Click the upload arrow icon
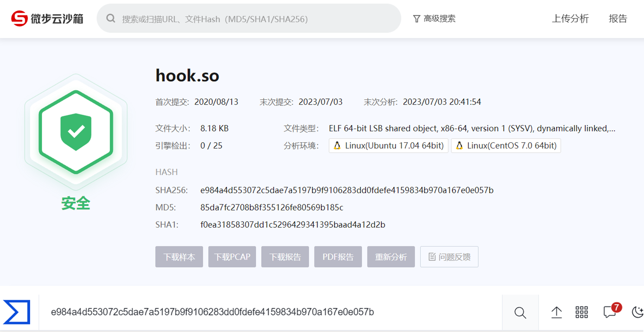 pos(556,312)
